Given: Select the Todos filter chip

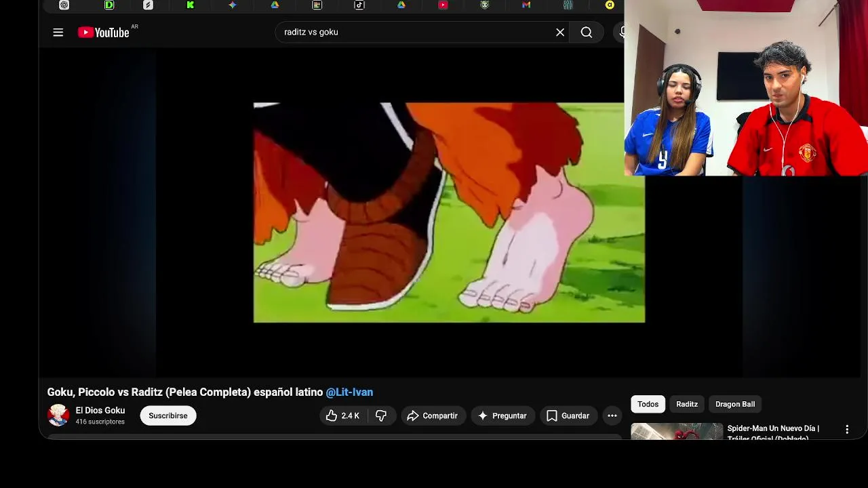Looking at the screenshot, I should click(x=648, y=404).
